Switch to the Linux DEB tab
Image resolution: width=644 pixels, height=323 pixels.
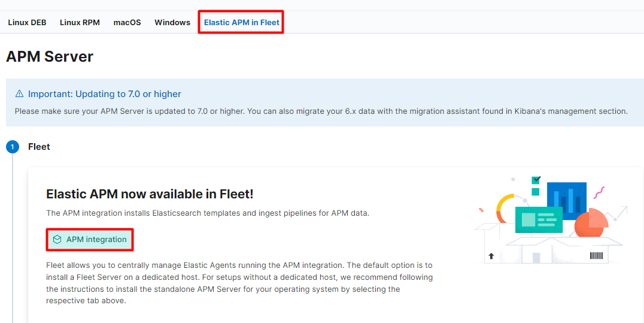(27, 23)
